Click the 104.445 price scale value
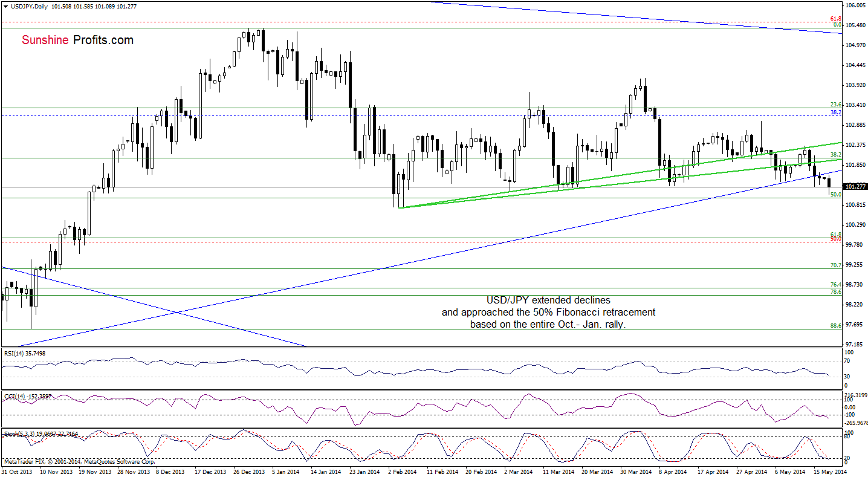Screen dimensions: 868x477 (856, 65)
